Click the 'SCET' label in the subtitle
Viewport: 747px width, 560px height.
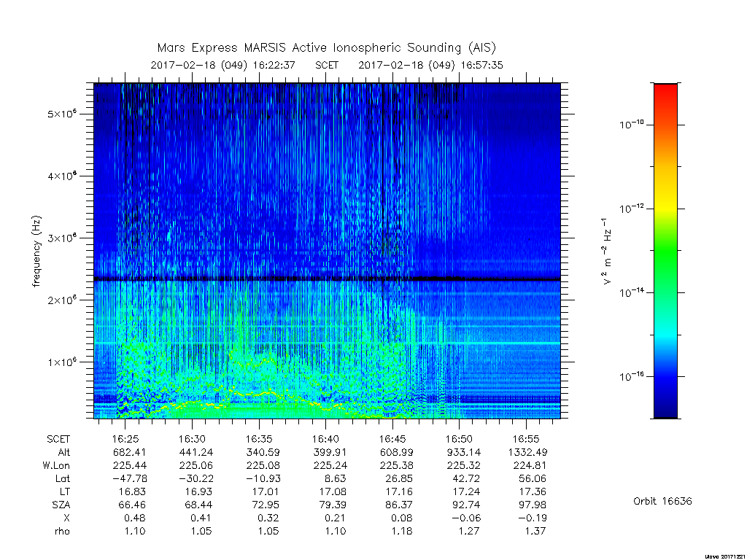click(327, 65)
